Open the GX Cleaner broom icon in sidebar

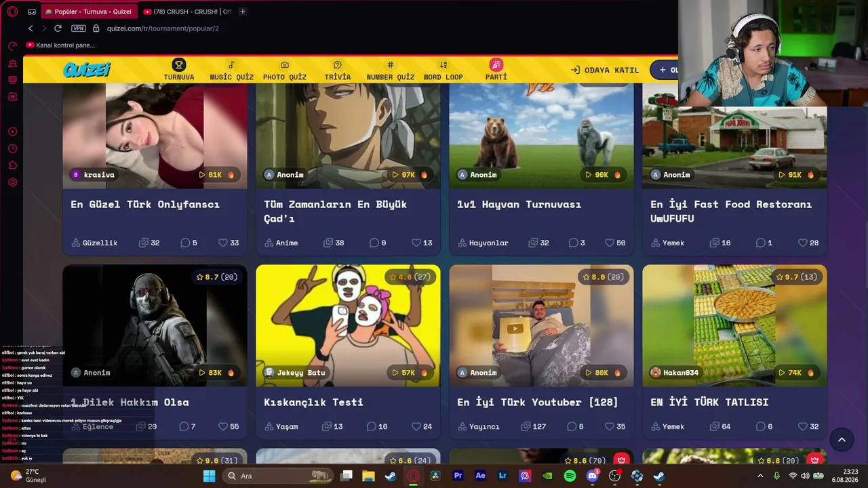point(12,63)
